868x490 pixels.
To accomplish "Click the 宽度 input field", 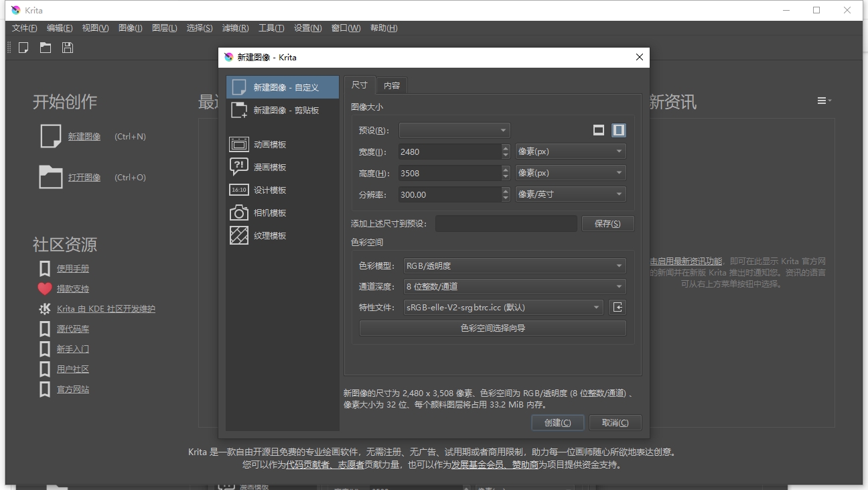I will click(x=449, y=151).
